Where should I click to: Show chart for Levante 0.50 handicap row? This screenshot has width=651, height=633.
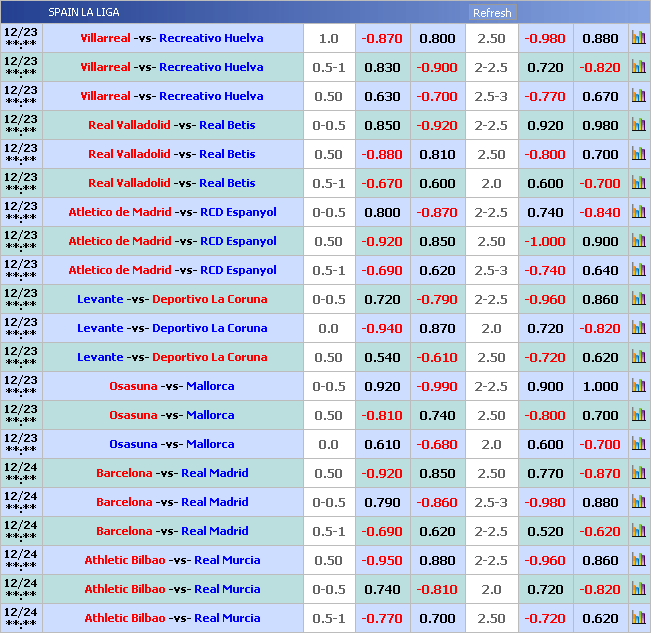pyautogui.click(x=638, y=357)
